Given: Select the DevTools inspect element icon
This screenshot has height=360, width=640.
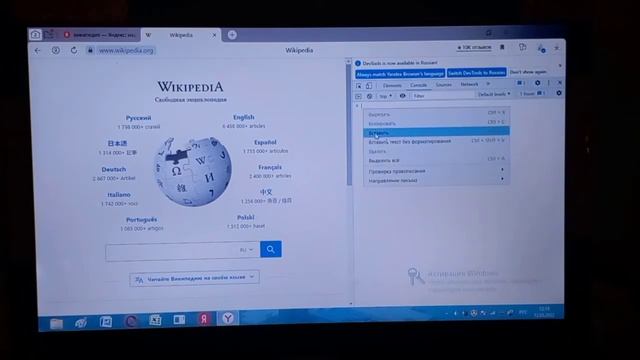Looking at the screenshot, I should (359, 86).
